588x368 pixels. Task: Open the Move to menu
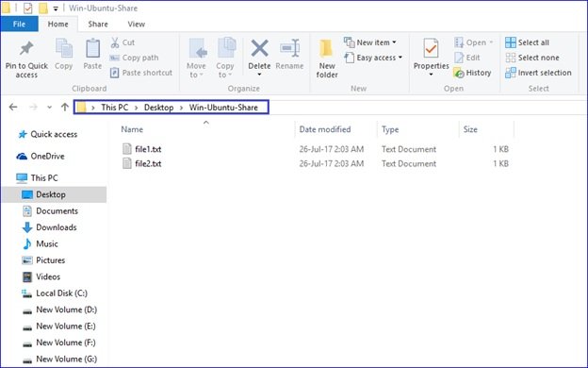(x=197, y=59)
